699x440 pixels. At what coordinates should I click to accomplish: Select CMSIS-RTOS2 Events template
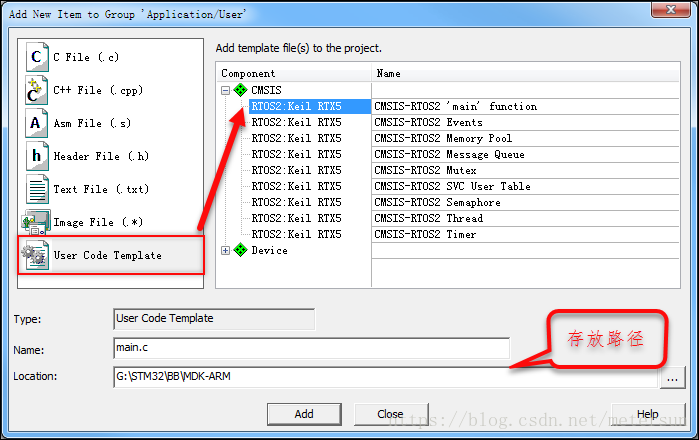(428, 123)
